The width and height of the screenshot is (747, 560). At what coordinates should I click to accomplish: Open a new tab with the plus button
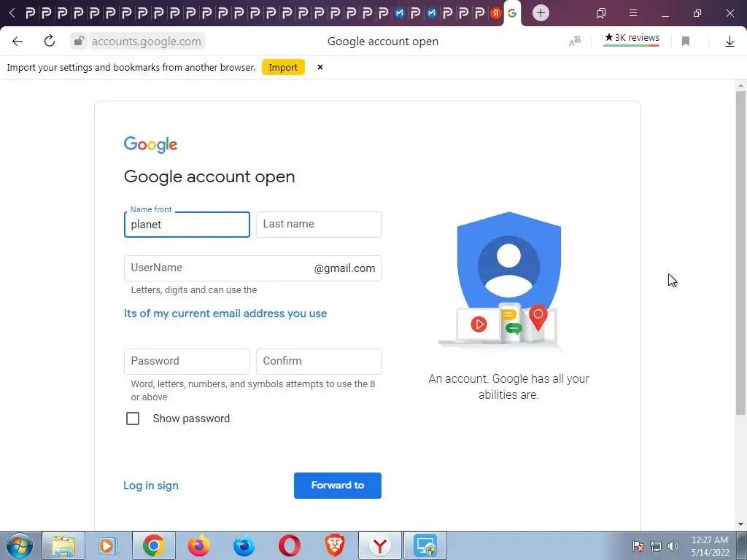click(541, 13)
